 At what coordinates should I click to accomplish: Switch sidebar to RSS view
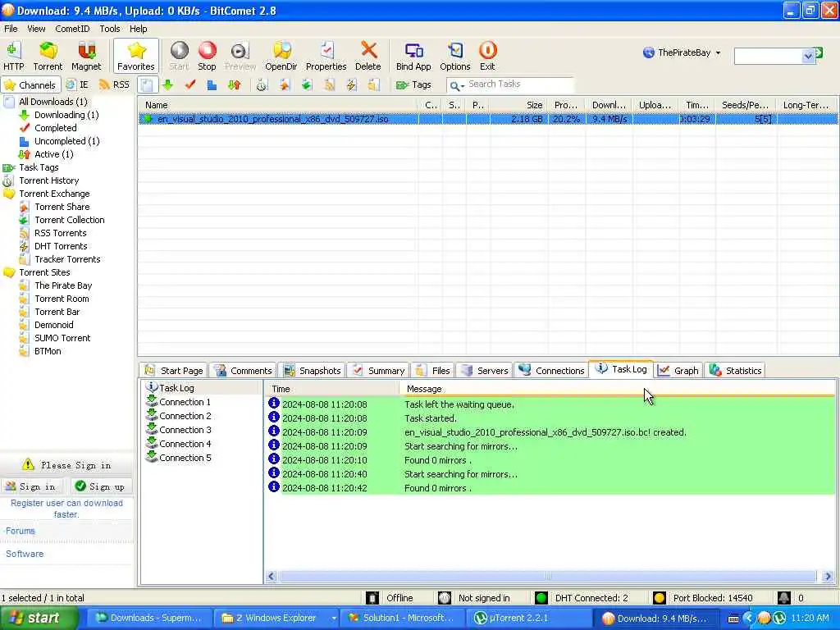(114, 84)
